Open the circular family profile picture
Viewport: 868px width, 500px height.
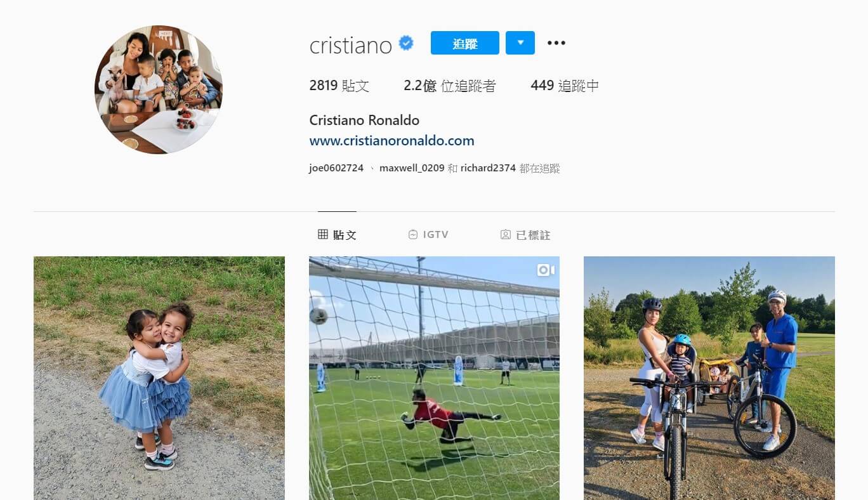point(159,89)
